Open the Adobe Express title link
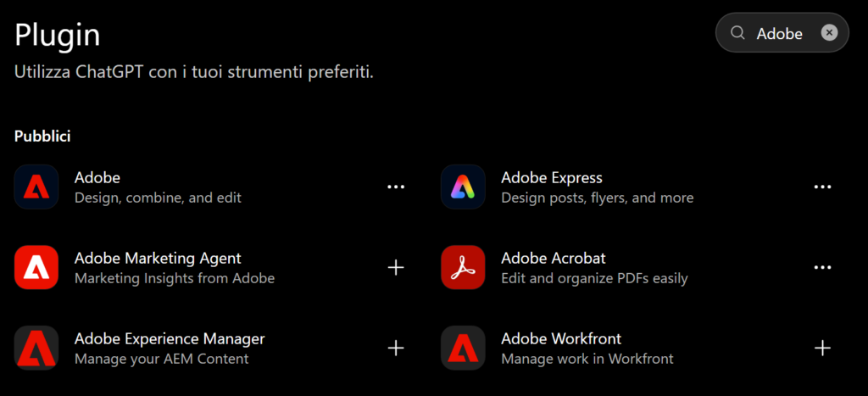The height and width of the screenshot is (396, 868). [x=552, y=178]
